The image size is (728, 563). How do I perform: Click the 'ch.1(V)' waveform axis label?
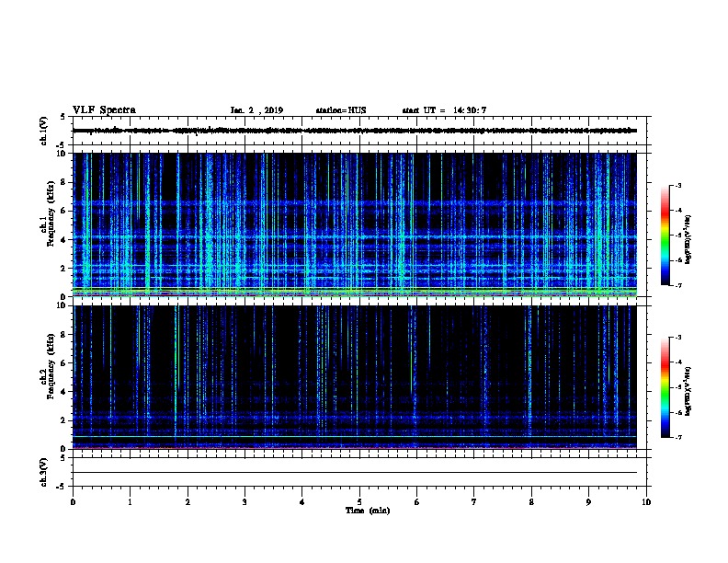(x=43, y=131)
